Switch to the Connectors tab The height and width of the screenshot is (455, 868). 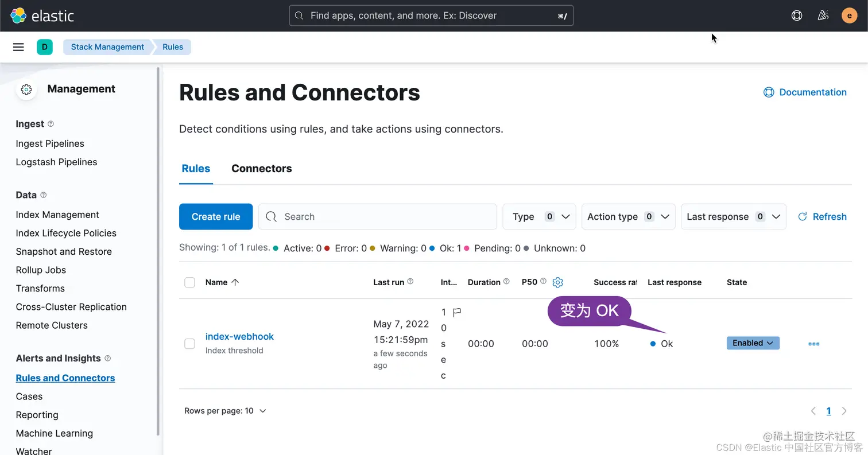click(x=261, y=169)
